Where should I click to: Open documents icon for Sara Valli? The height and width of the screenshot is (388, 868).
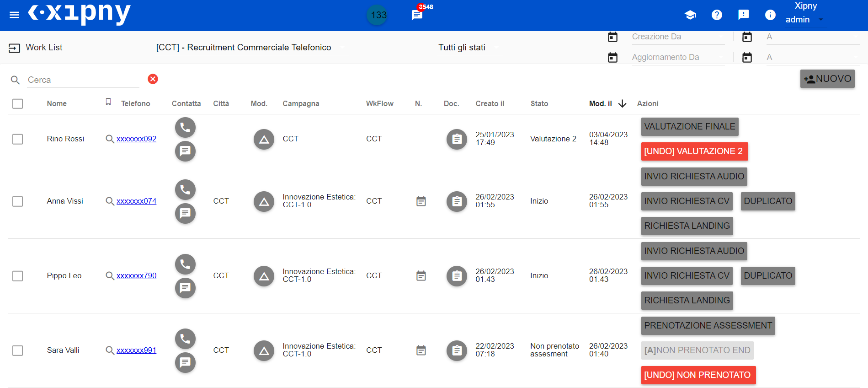coord(457,350)
